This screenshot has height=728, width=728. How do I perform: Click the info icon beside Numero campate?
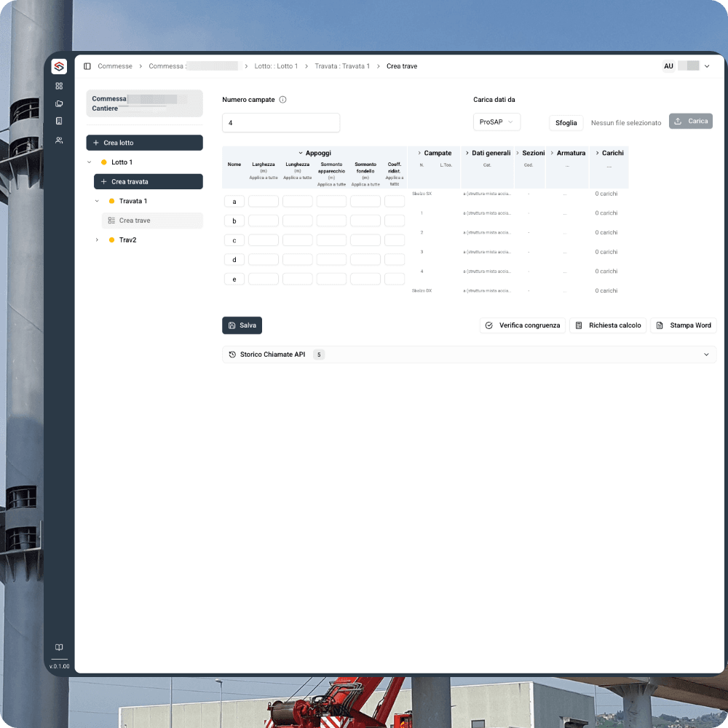[x=283, y=100]
